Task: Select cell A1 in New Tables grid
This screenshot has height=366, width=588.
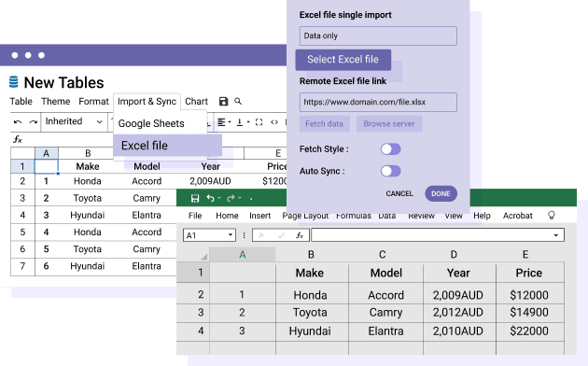Action: tap(46, 166)
